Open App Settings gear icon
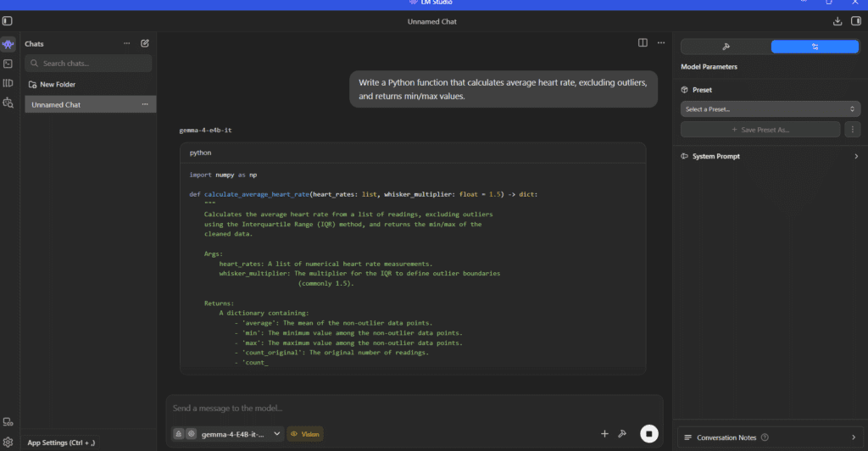Image resolution: width=868 pixels, height=451 pixels. [8, 443]
